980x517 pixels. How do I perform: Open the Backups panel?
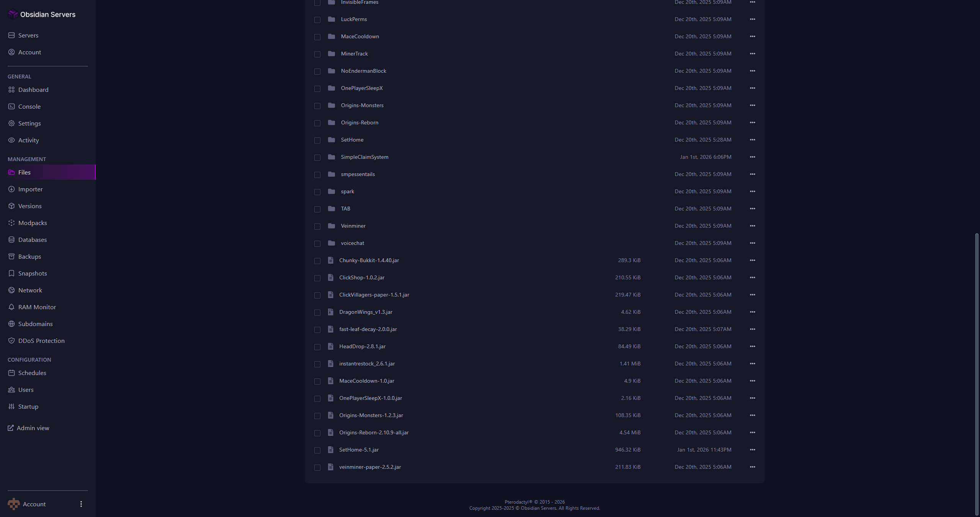click(x=29, y=256)
